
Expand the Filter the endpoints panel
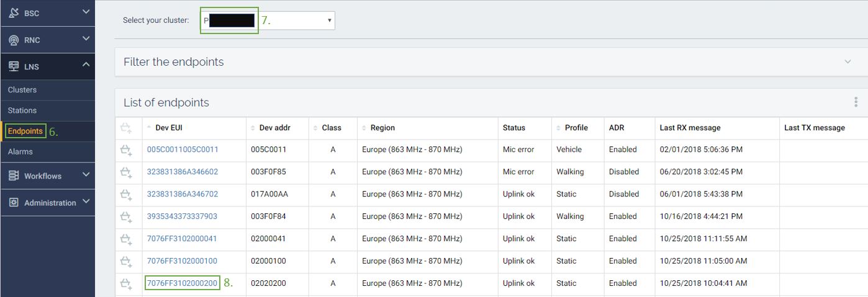(x=848, y=61)
